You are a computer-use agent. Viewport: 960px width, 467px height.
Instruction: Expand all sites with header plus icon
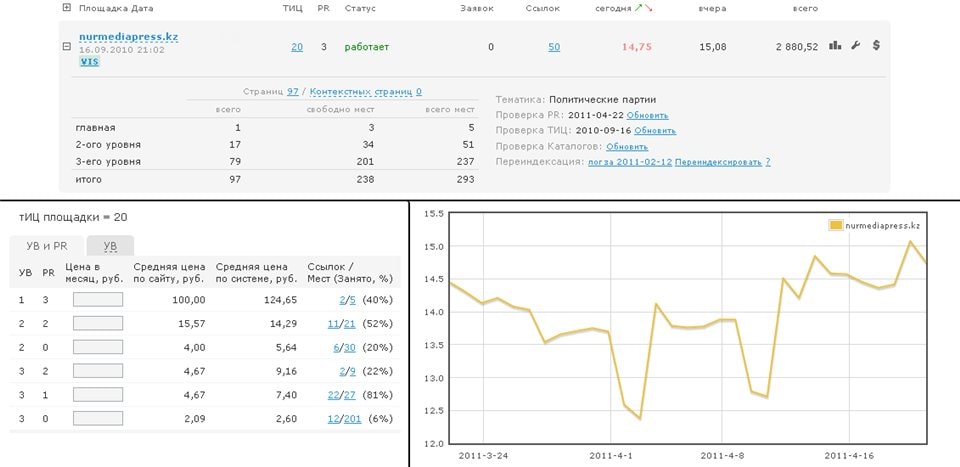pos(67,8)
